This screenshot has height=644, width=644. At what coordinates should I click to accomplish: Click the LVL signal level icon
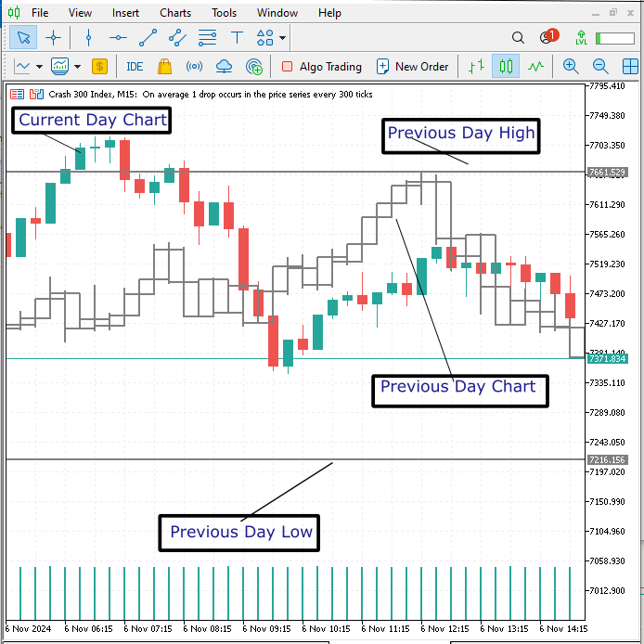click(581, 38)
